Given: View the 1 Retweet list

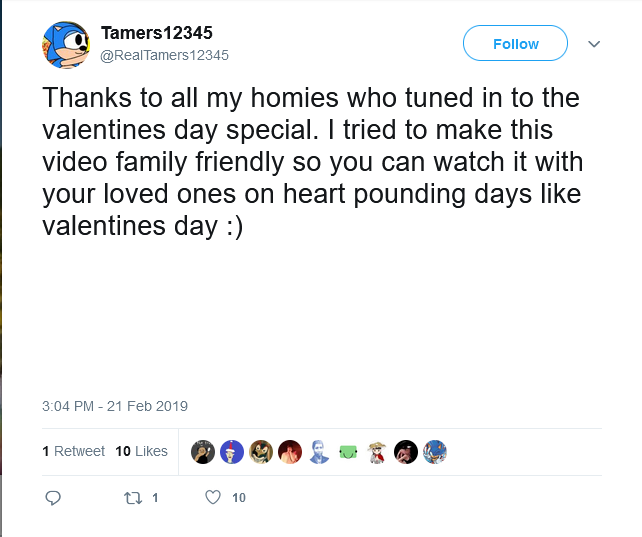Looking at the screenshot, I should click(x=73, y=451).
